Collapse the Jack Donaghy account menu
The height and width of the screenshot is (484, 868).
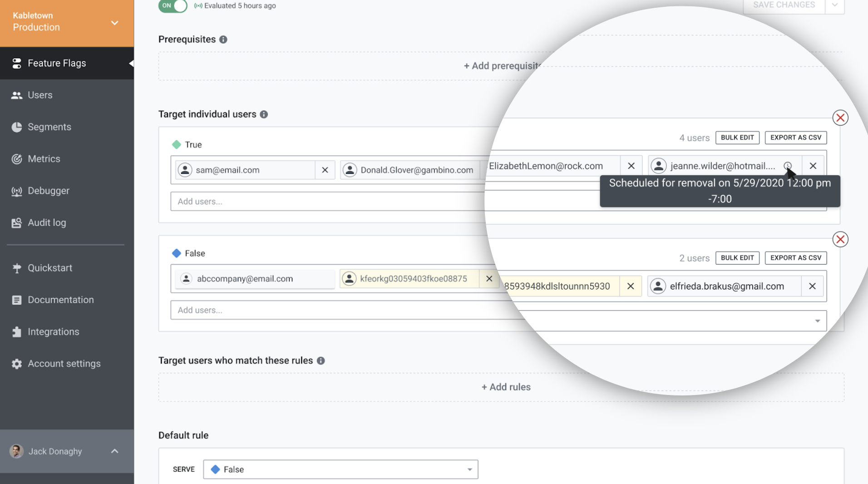(114, 451)
